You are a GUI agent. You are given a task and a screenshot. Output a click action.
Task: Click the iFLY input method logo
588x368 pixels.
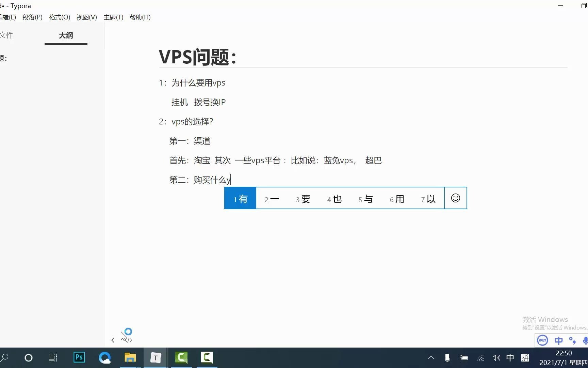542,340
